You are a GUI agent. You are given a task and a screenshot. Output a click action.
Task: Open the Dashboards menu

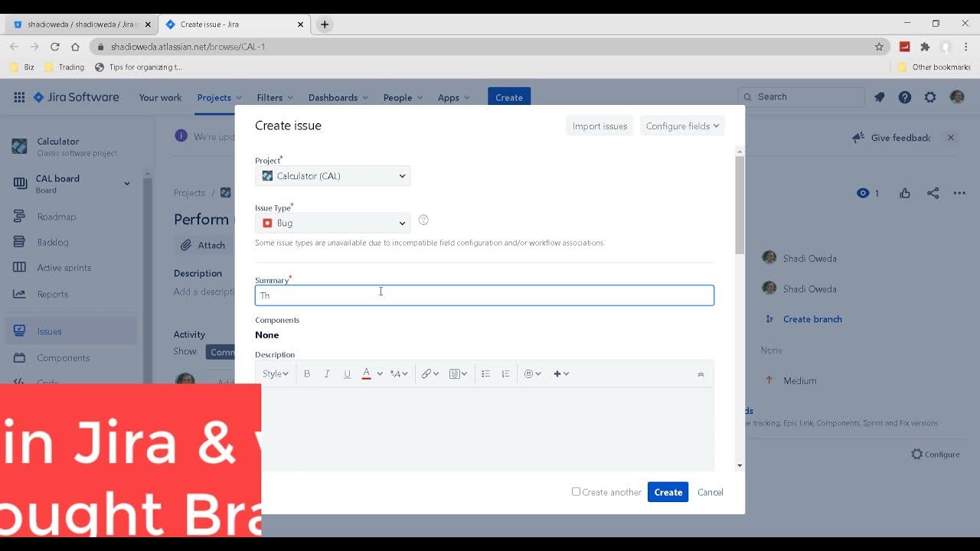tap(338, 97)
